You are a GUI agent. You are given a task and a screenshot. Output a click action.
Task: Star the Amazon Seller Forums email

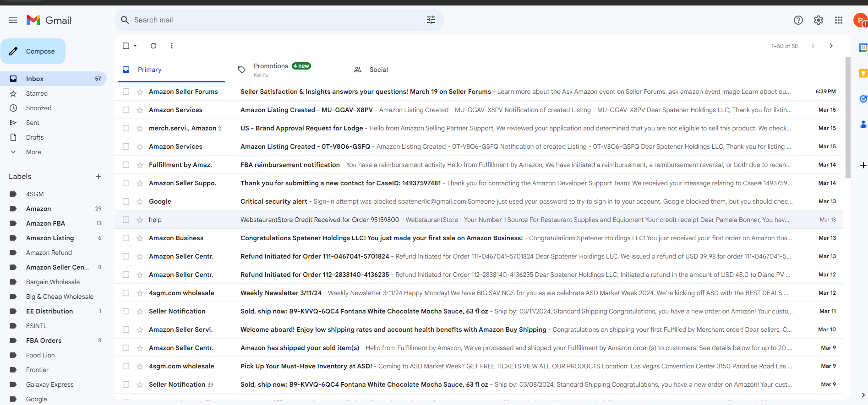(x=140, y=92)
